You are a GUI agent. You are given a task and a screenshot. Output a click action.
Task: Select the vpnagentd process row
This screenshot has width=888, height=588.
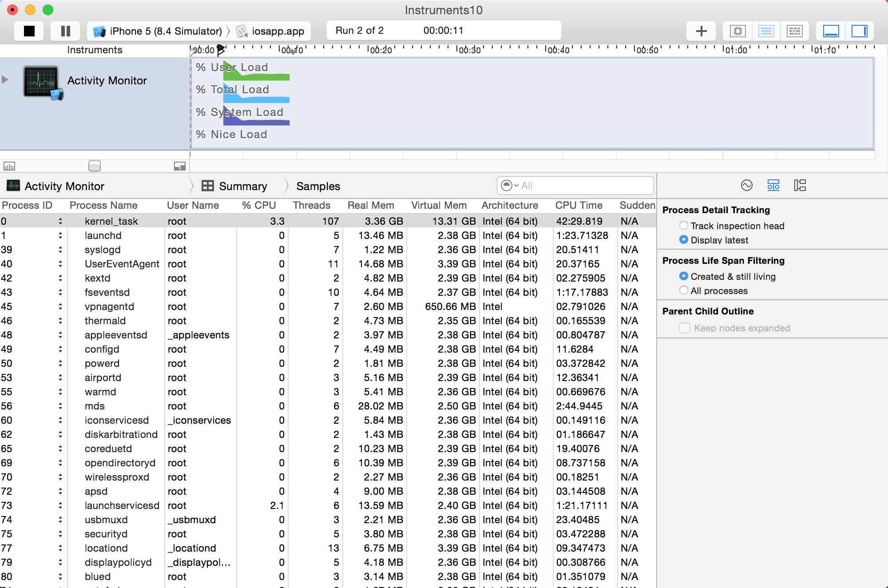[x=328, y=306]
